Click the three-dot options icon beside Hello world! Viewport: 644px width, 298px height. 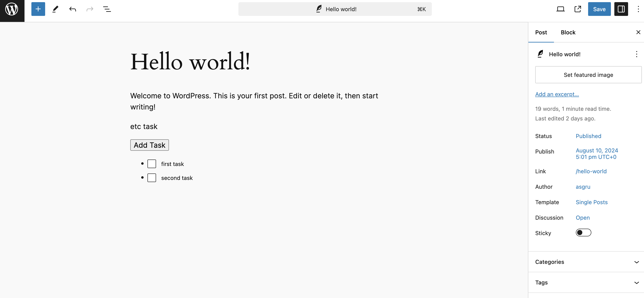click(636, 54)
